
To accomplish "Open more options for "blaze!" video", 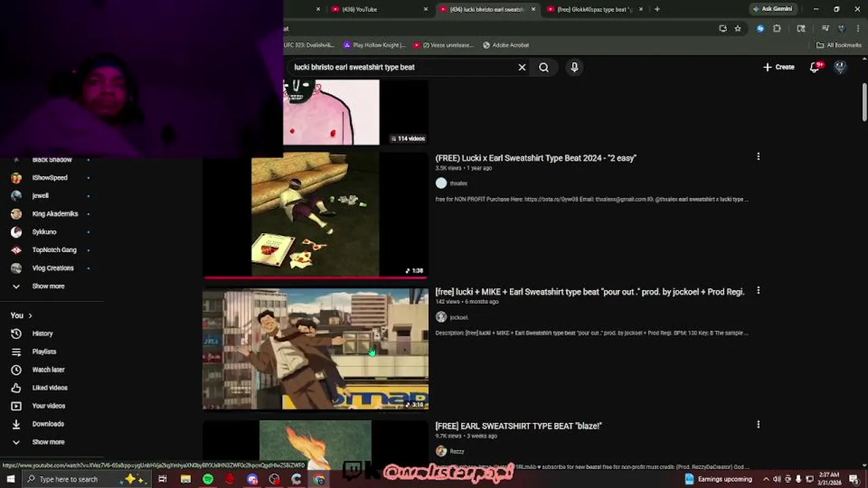I will pos(758,424).
